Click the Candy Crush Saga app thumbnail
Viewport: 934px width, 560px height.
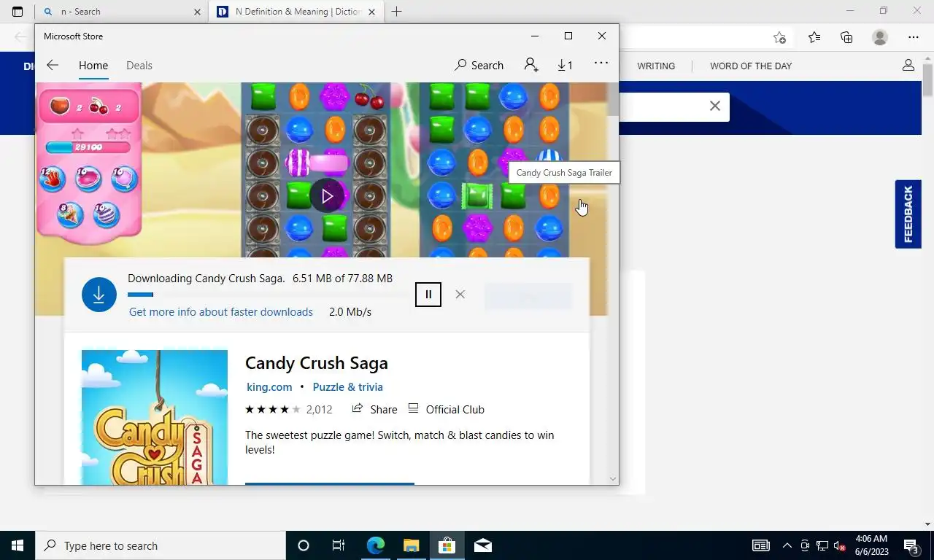click(x=155, y=417)
